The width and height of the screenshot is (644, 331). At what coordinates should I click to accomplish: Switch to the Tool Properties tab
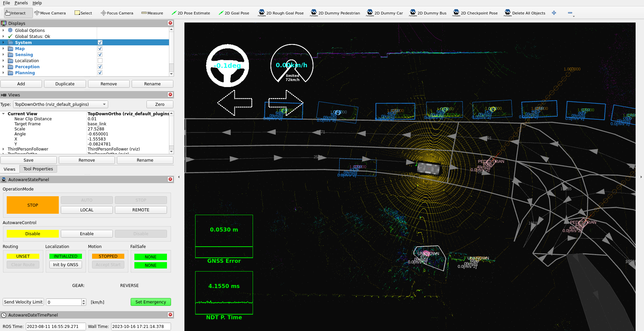tap(38, 169)
